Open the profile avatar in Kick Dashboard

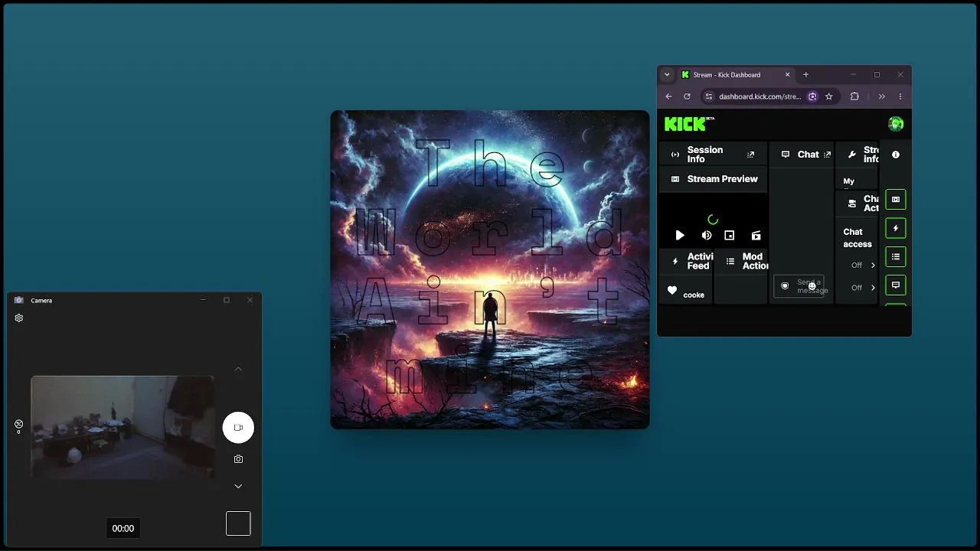pyautogui.click(x=895, y=124)
